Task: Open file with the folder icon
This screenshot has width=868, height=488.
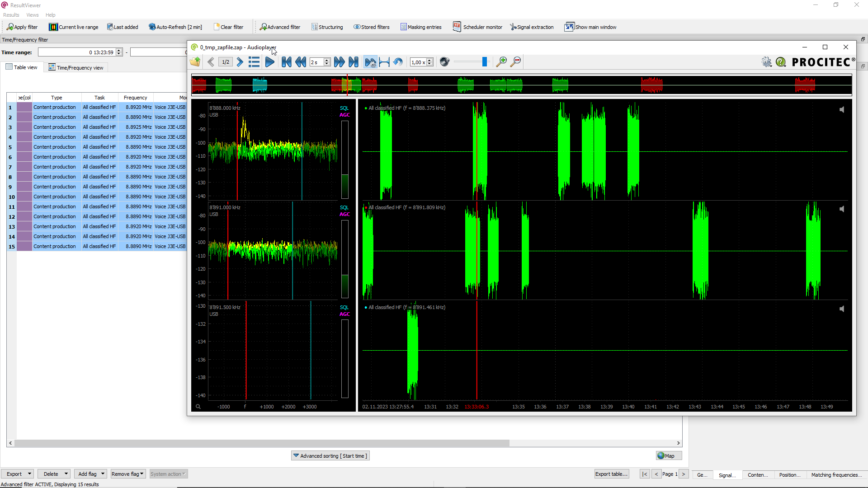Action: pos(195,62)
